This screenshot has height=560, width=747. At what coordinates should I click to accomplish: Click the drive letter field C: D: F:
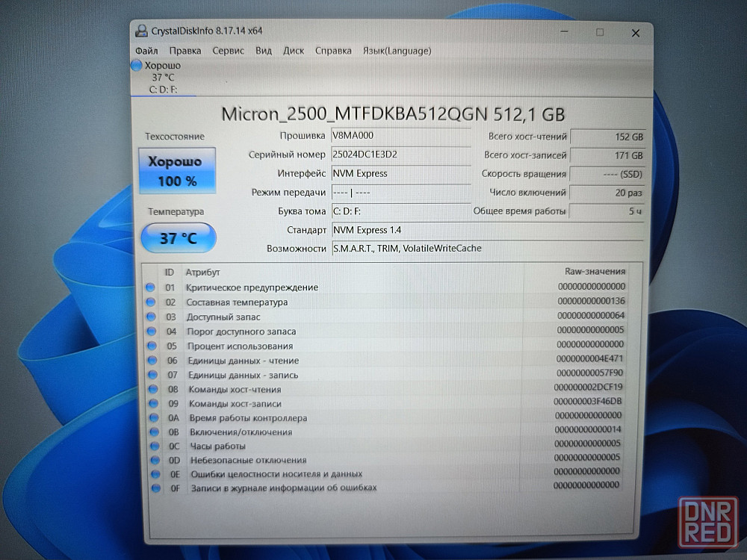[x=401, y=211]
